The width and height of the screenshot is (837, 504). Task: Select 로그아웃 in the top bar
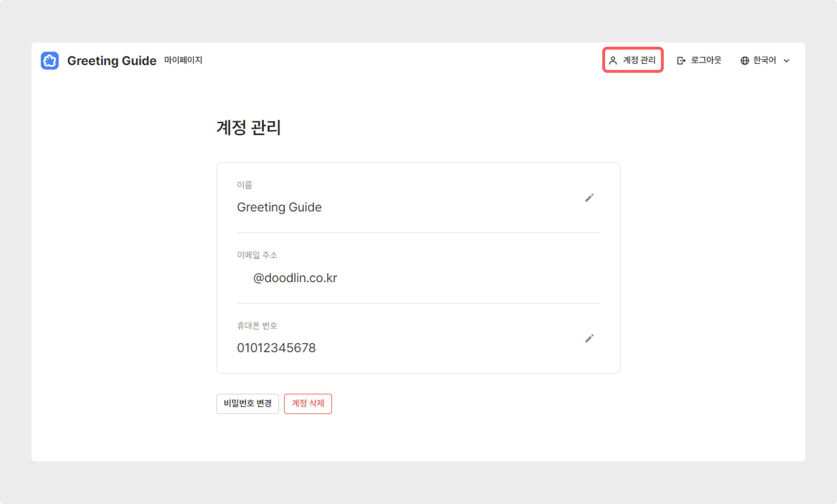(706, 60)
